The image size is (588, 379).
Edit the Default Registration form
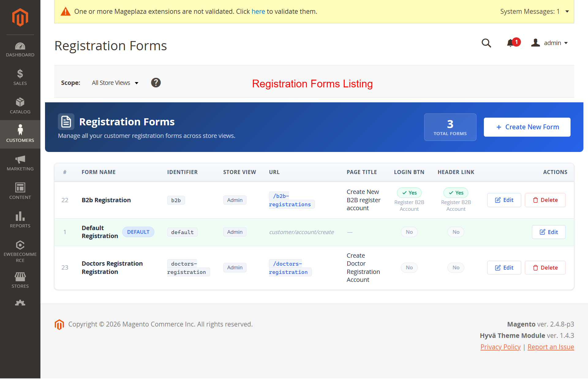pos(548,232)
